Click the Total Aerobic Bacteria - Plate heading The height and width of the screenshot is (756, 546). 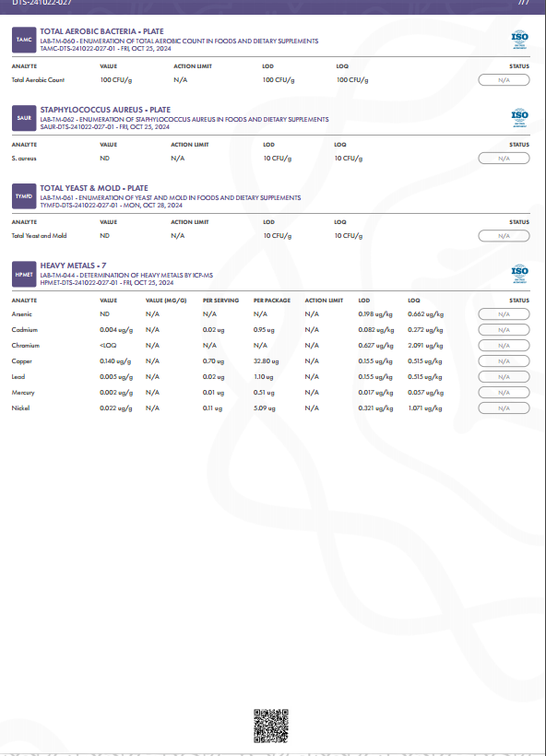(x=101, y=31)
